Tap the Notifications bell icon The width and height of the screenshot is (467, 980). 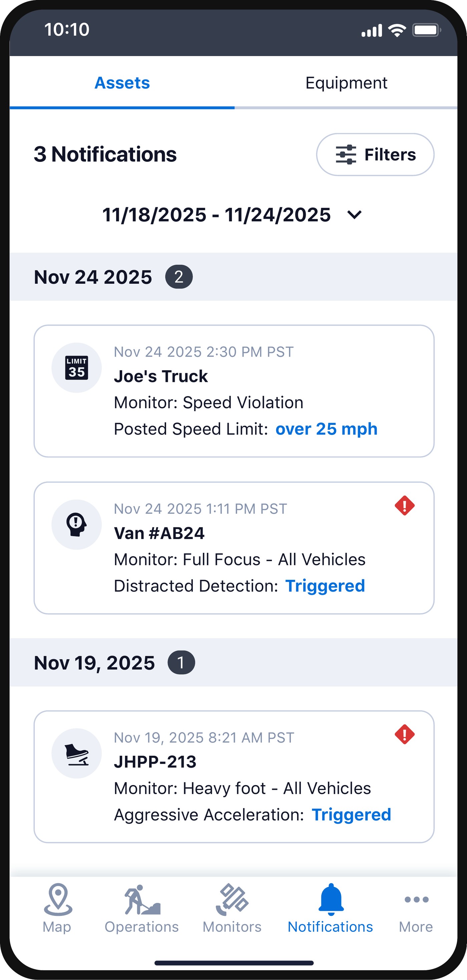coord(332,897)
